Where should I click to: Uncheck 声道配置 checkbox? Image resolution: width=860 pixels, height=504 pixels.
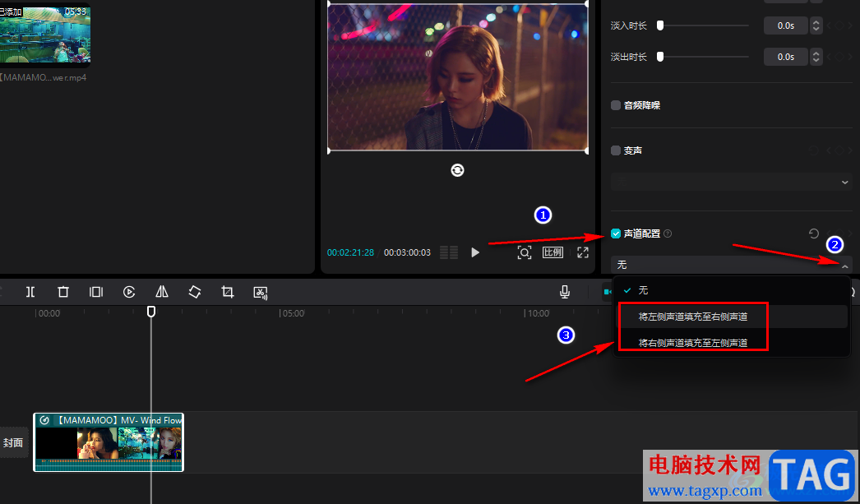click(x=616, y=234)
